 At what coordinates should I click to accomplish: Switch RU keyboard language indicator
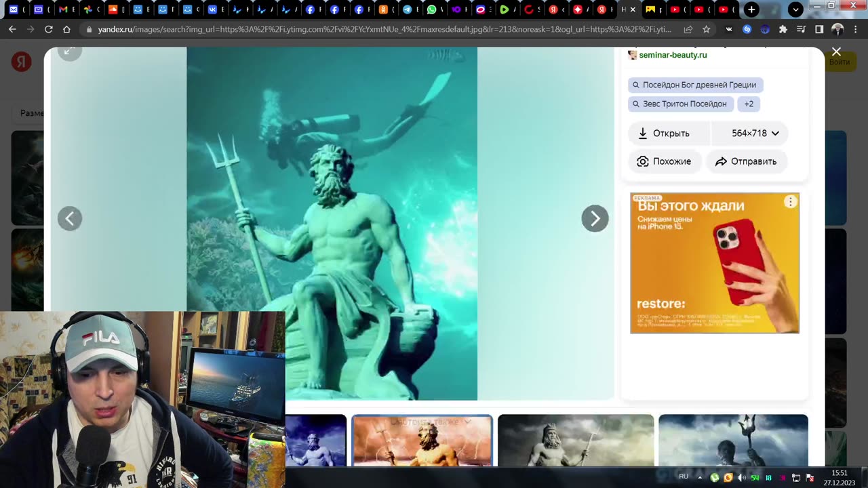click(x=684, y=476)
